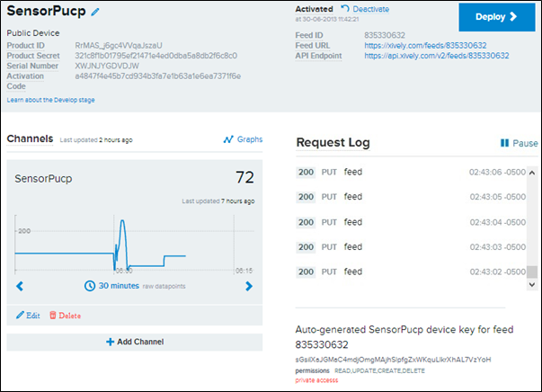Edit the SensorPucp channel
542x392 pixels.
29,316
